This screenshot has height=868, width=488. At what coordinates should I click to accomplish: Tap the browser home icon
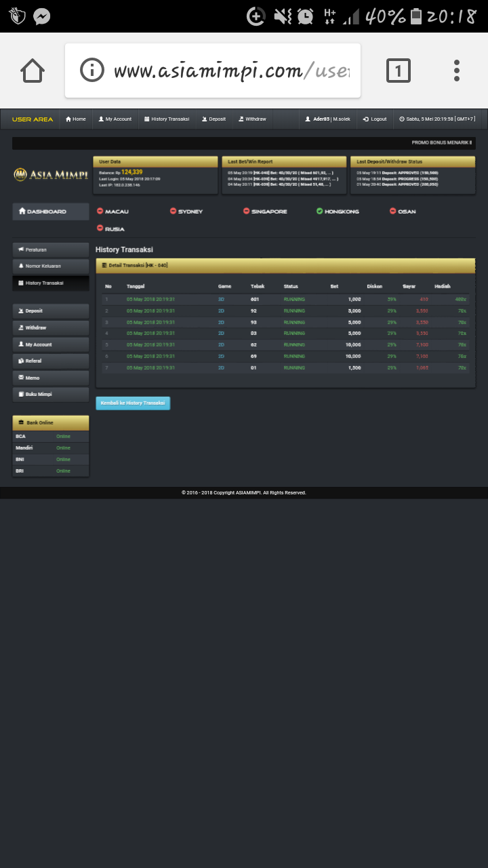click(33, 71)
